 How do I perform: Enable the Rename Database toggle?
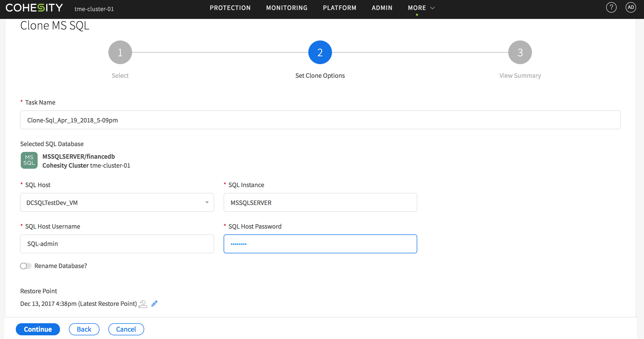pyautogui.click(x=26, y=266)
